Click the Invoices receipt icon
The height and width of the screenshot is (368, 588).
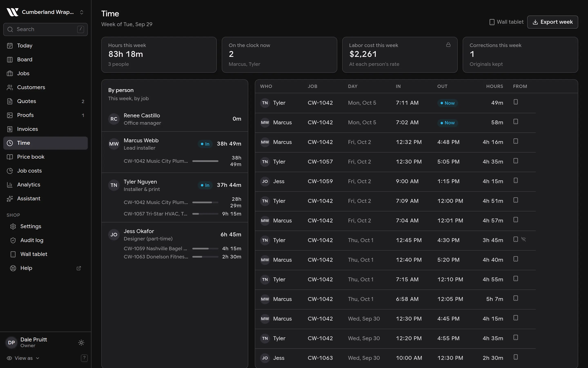(10, 129)
